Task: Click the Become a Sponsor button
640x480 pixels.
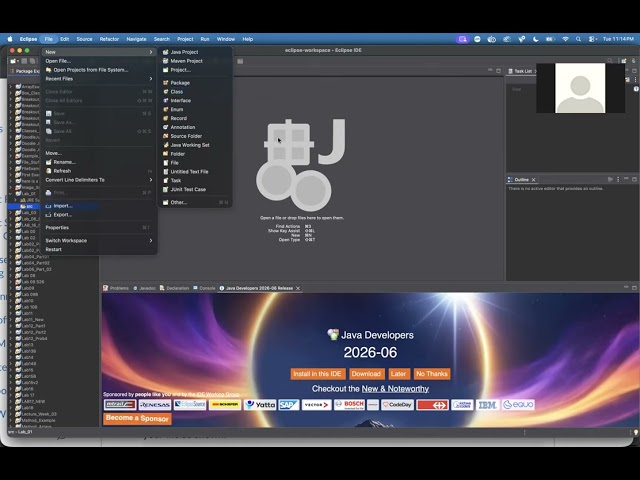Action: click(137, 418)
